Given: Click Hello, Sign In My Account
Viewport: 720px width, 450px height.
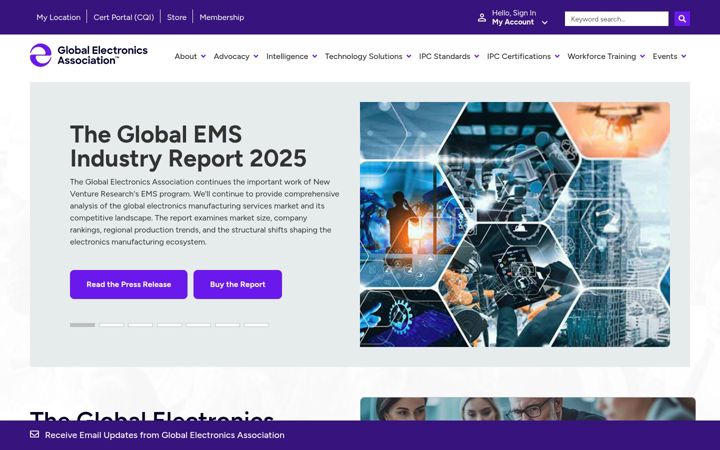Looking at the screenshot, I should pos(513,17).
